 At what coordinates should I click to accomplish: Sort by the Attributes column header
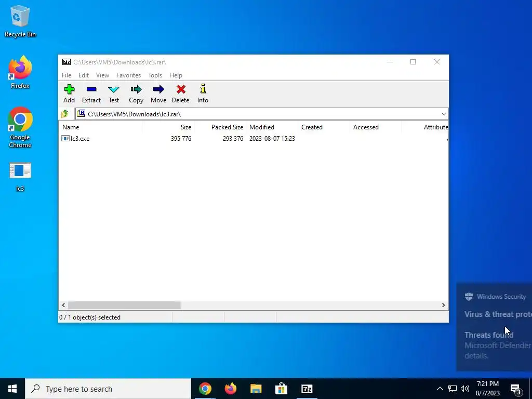[425, 127]
